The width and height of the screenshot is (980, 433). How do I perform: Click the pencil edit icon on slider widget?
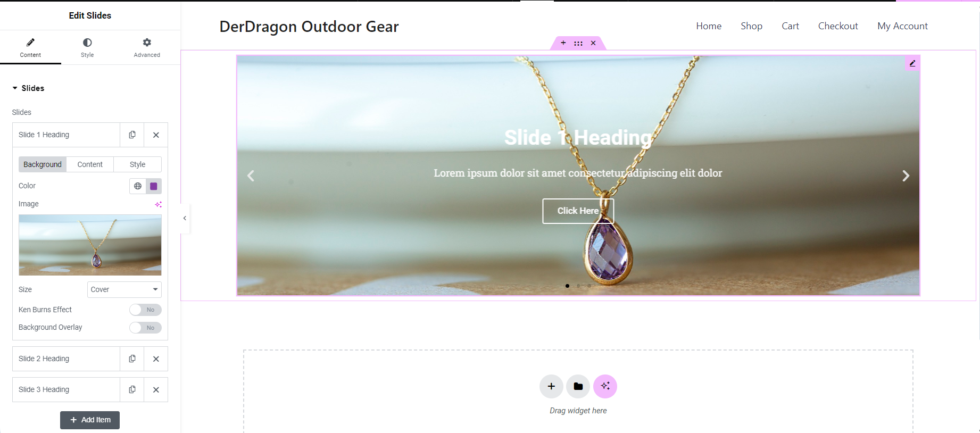912,63
